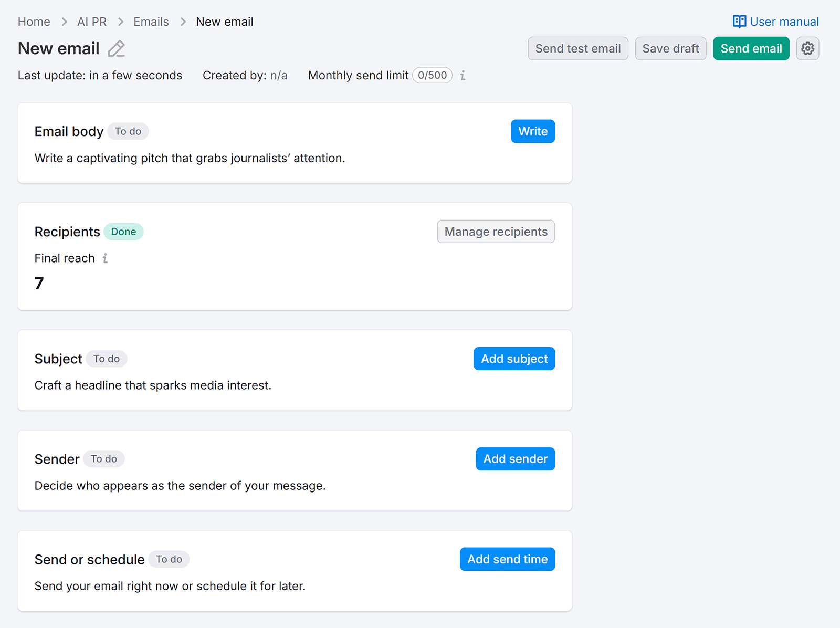This screenshot has width=840, height=628.
Task: Click Send test email
Action: tap(577, 48)
